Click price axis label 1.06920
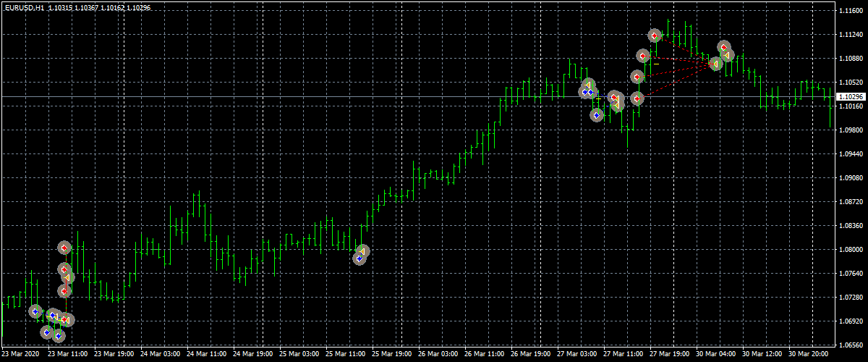The width and height of the screenshot is (868, 362). click(851, 321)
